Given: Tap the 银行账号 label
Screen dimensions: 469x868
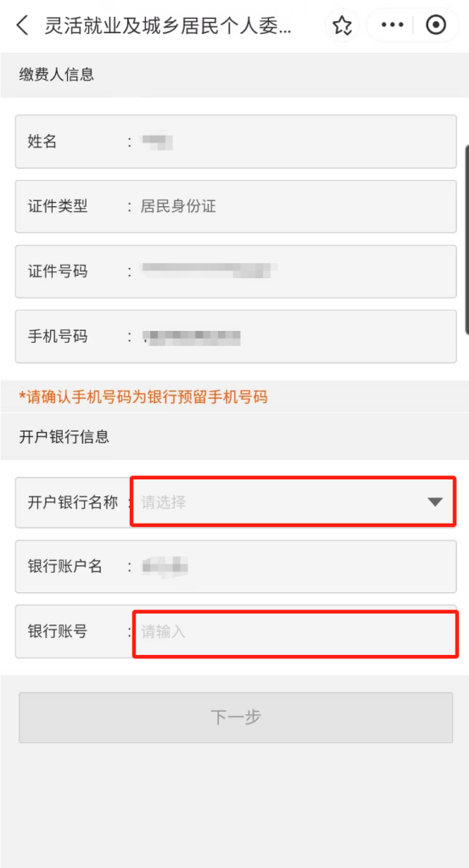Looking at the screenshot, I should (58, 631).
